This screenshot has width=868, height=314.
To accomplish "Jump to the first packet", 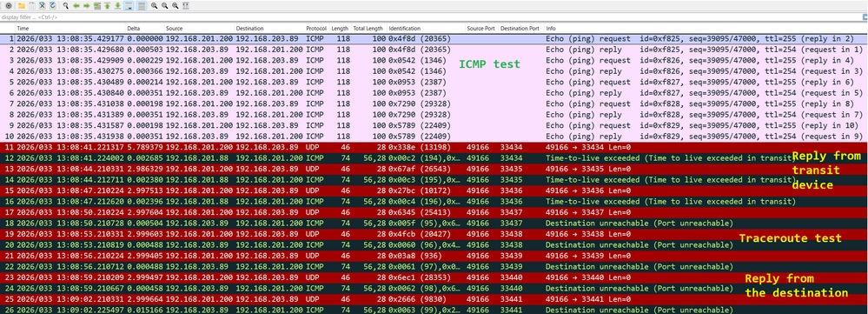I will [108, 5].
